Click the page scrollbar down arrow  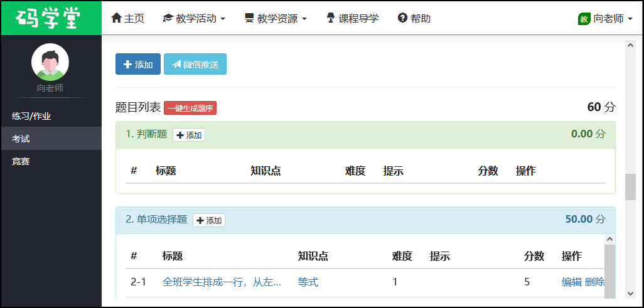point(630,293)
